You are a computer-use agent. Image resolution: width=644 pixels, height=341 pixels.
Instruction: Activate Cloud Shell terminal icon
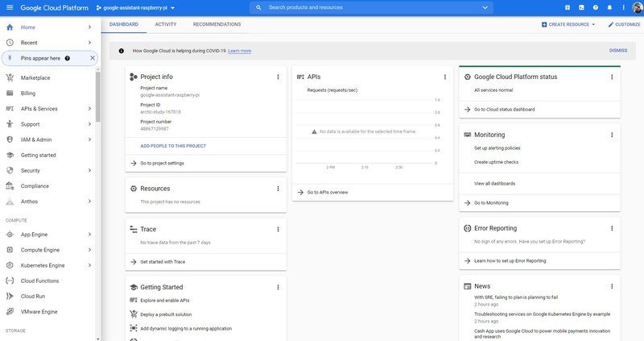pos(581,7)
